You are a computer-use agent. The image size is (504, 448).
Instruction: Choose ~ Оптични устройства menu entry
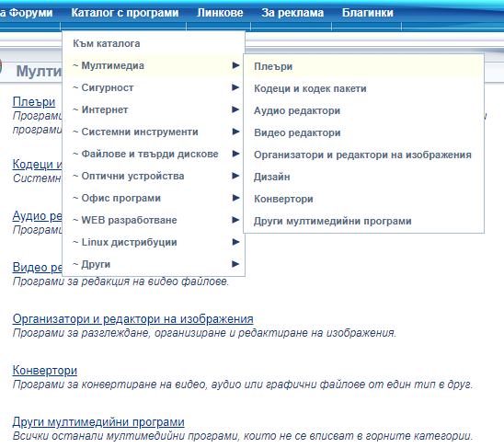pos(154,176)
